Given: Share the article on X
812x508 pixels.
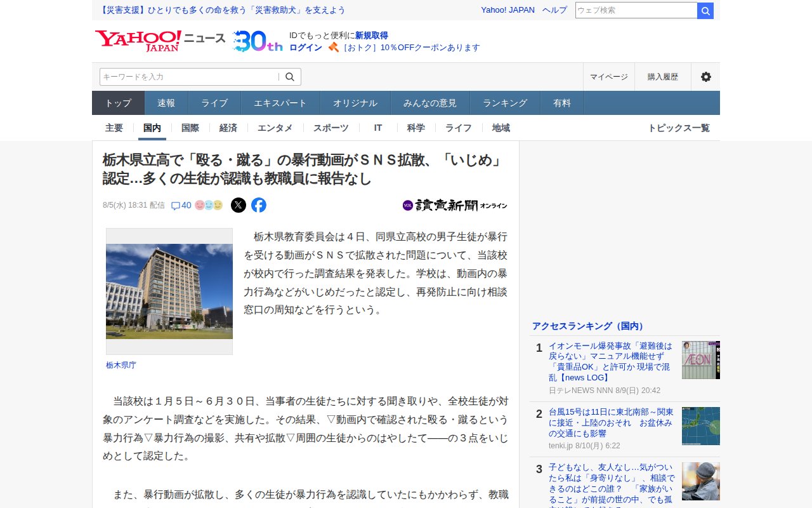Looking at the screenshot, I should click(239, 205).
